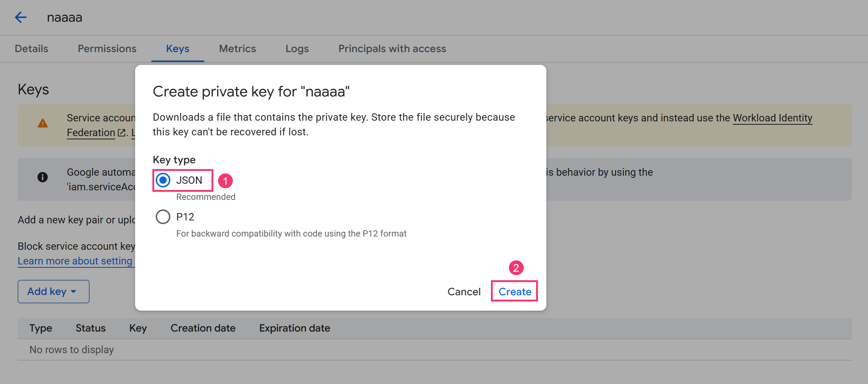Click the Creation date column header
Screen dimensions: 868x384
pos(203,328)
